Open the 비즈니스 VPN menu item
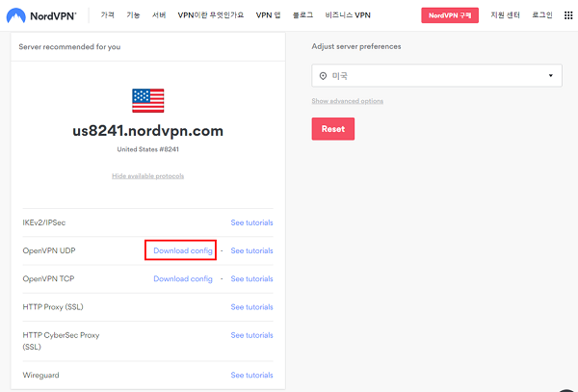This screenshot has height=392, width=578. 348,15
